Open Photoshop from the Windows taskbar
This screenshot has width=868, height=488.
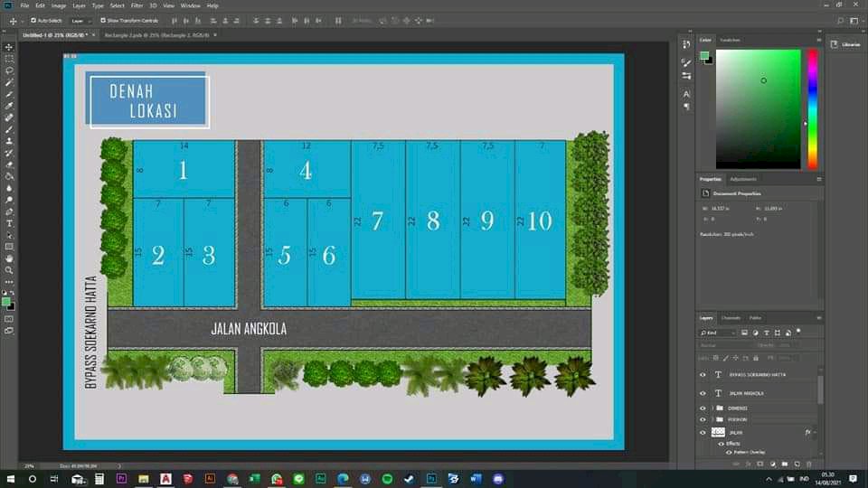click(x=431, y=478)
